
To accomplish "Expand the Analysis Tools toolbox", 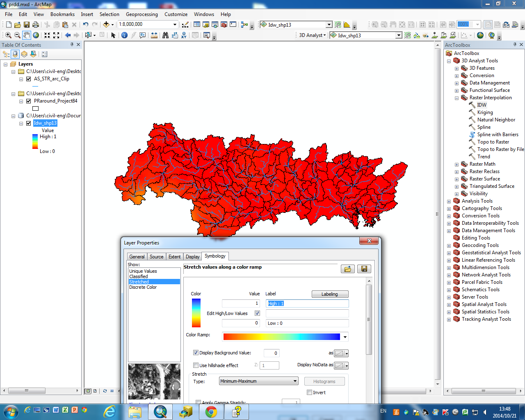I will point(449,201).
